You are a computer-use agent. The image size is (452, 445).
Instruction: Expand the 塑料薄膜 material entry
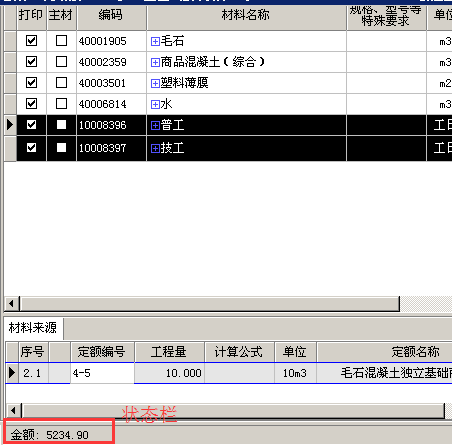(x=155, y=83)
